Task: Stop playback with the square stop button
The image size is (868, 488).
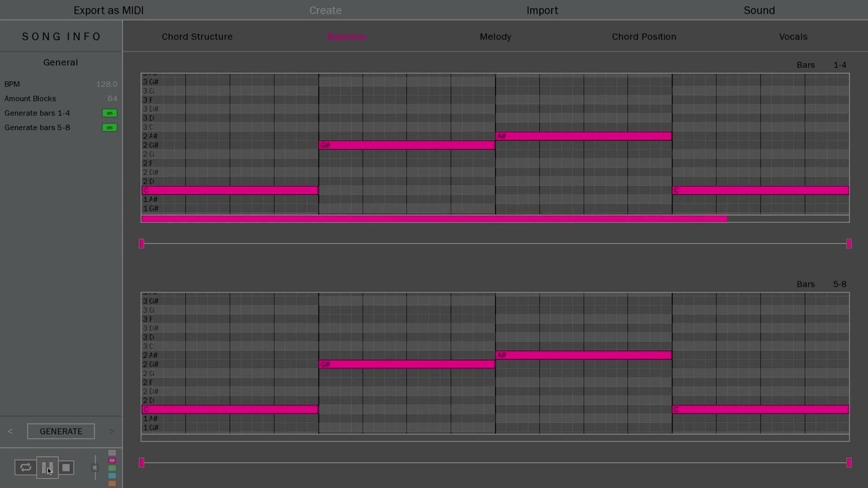Action: (x=66, y=468)
